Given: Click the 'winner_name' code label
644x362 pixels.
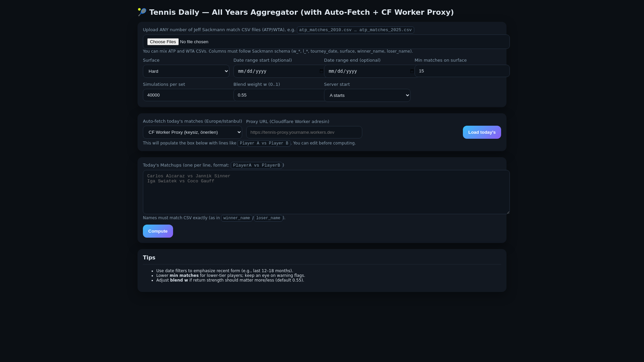Looking at the screenshot, I should [x=237, y=218].
